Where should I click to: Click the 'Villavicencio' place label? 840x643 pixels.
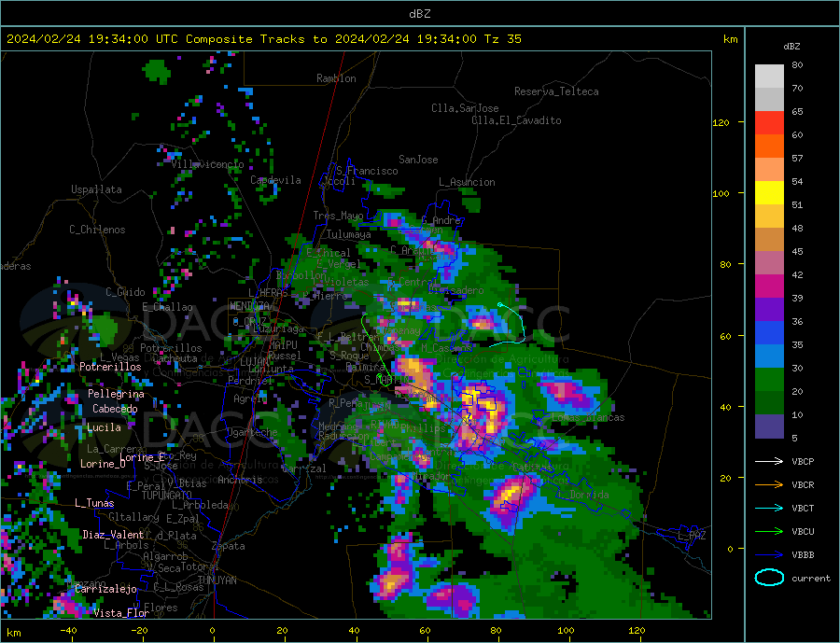[x=207, y=164]
